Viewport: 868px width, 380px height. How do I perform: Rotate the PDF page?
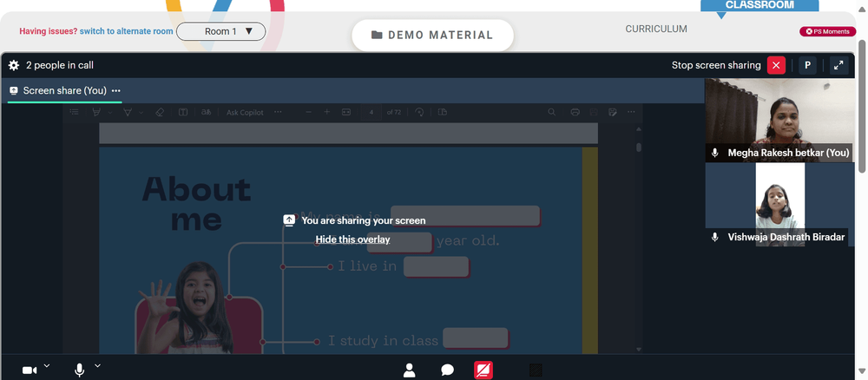[419, 112]
